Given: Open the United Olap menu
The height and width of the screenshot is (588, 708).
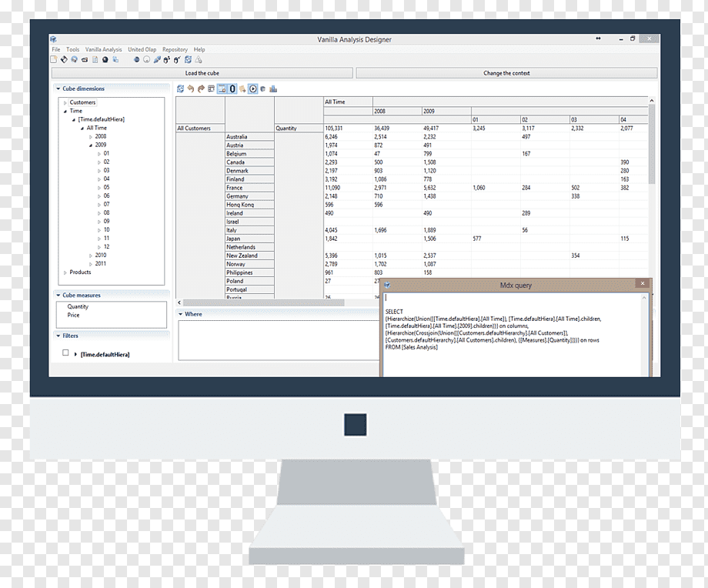Looking at the screenshot, I should tap(142, 50).
